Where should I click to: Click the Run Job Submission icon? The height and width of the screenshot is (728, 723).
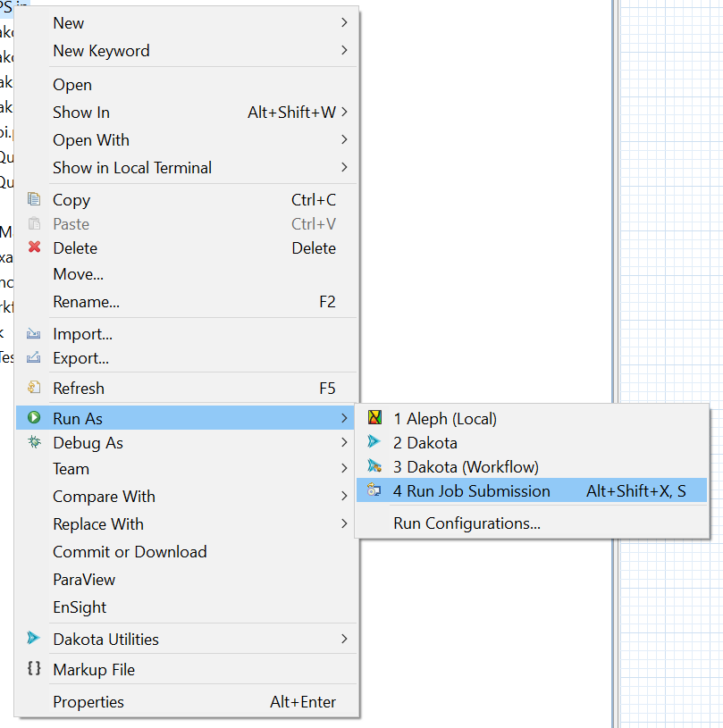point(374,490)
